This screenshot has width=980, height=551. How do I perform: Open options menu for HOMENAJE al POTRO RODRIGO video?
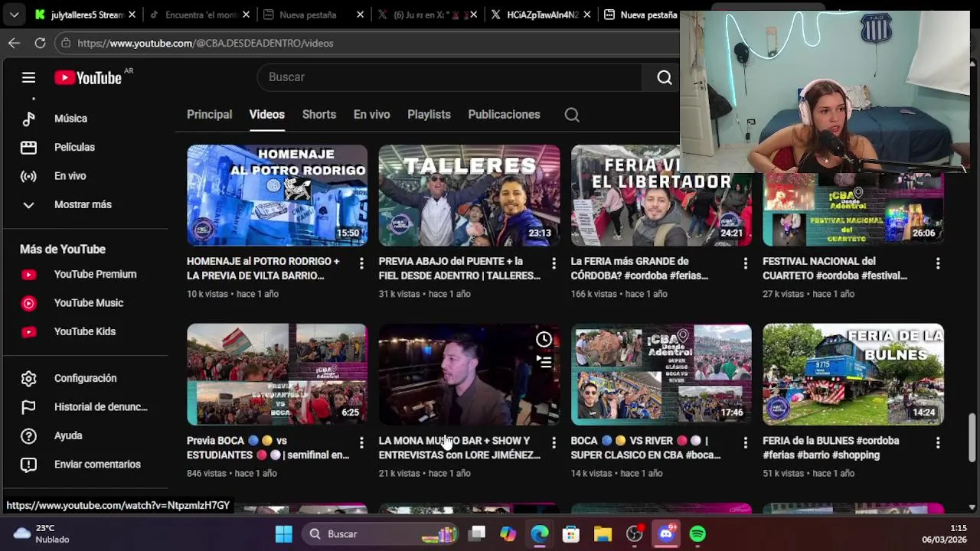pos(361,263)
